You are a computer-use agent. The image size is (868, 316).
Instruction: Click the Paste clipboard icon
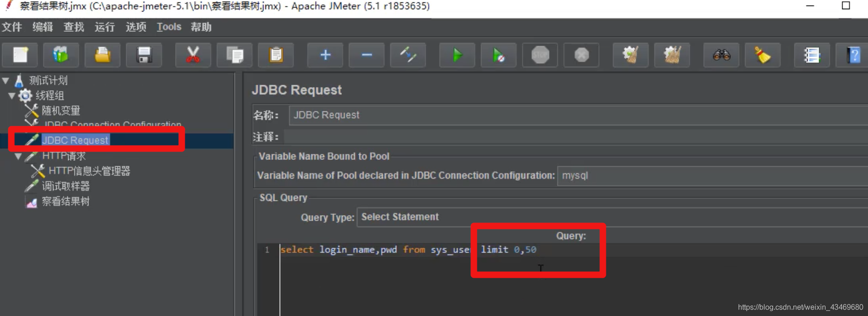pyautogui.click(x=276, y=55)
